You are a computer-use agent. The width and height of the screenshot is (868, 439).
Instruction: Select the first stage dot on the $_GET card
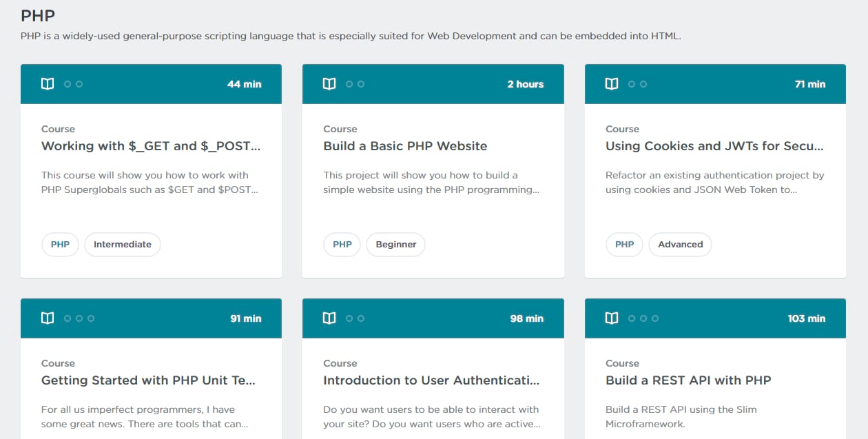tap(67, 84)
